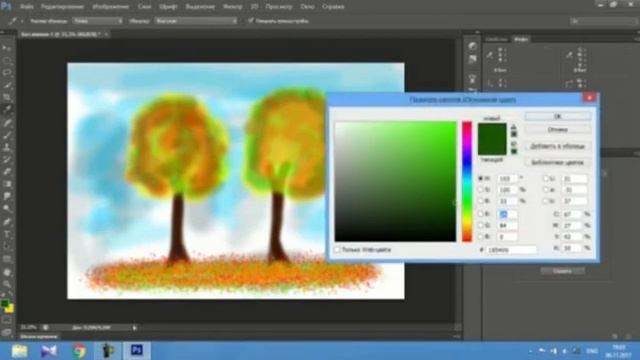
Task: Select the brightness B radio button with the % field
Action: 481,201
